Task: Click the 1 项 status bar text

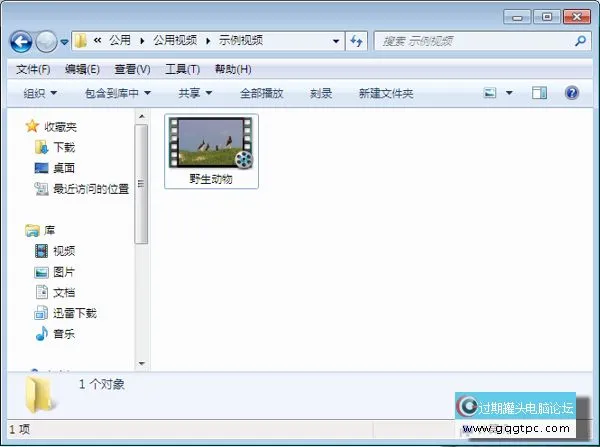Action: tap(20, 429)
